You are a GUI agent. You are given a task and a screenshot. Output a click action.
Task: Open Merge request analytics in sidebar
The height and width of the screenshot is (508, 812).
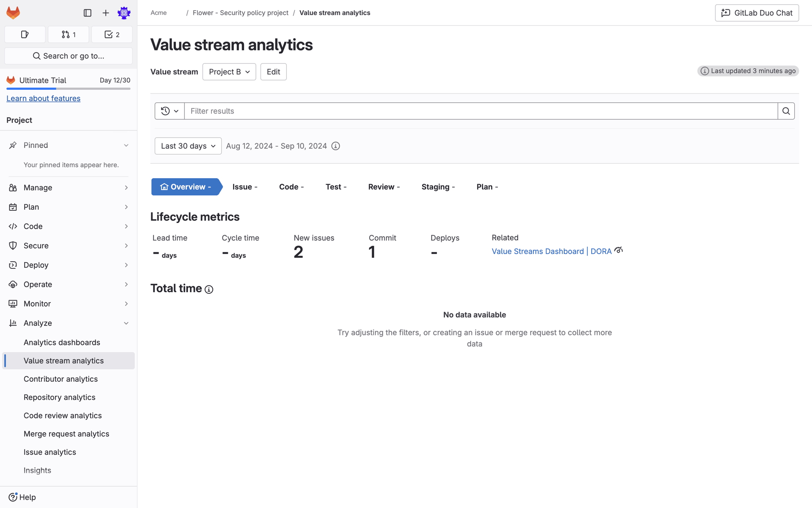[69, 434]
